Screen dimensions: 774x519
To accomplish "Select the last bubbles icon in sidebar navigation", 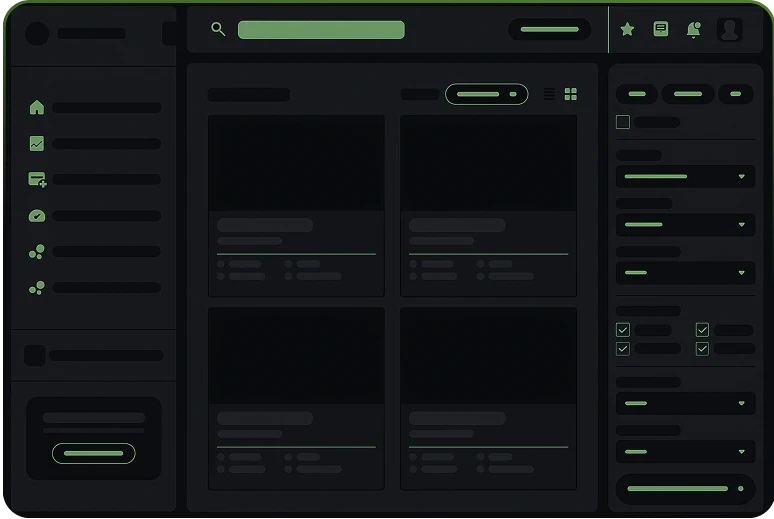I will point(37,288).
